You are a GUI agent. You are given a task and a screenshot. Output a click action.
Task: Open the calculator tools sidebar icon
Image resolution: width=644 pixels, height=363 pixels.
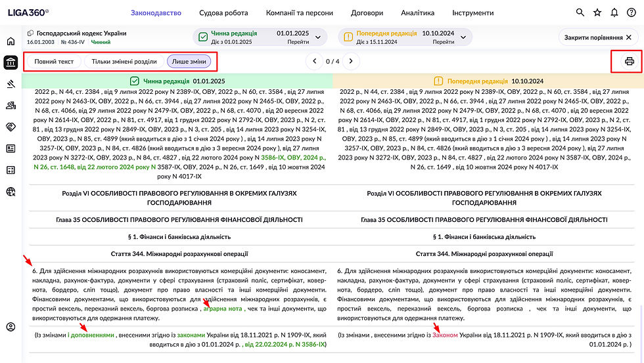[x=11, y=170]
